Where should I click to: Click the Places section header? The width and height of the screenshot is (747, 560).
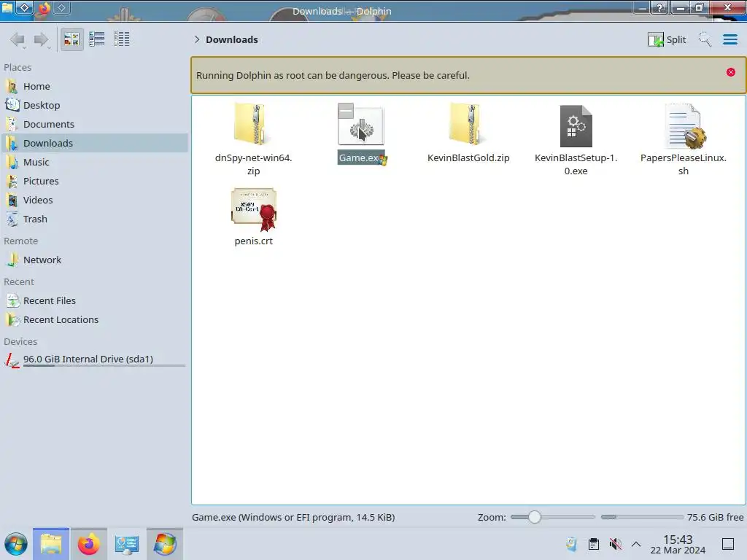18,68
